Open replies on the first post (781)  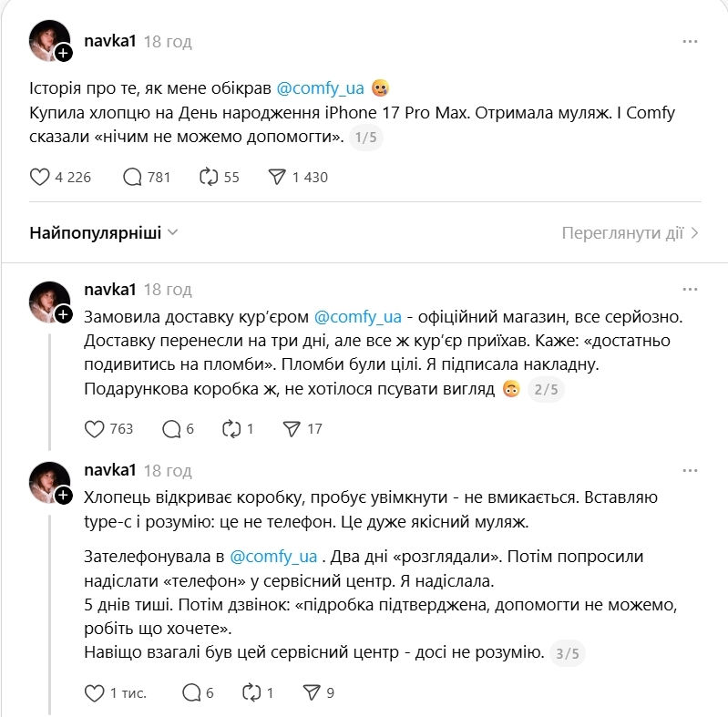tap(132, 177)
